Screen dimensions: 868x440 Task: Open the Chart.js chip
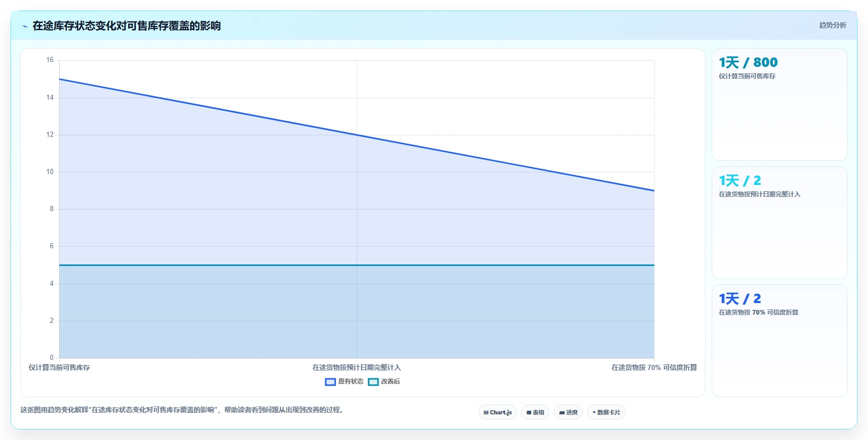point(497,412)
